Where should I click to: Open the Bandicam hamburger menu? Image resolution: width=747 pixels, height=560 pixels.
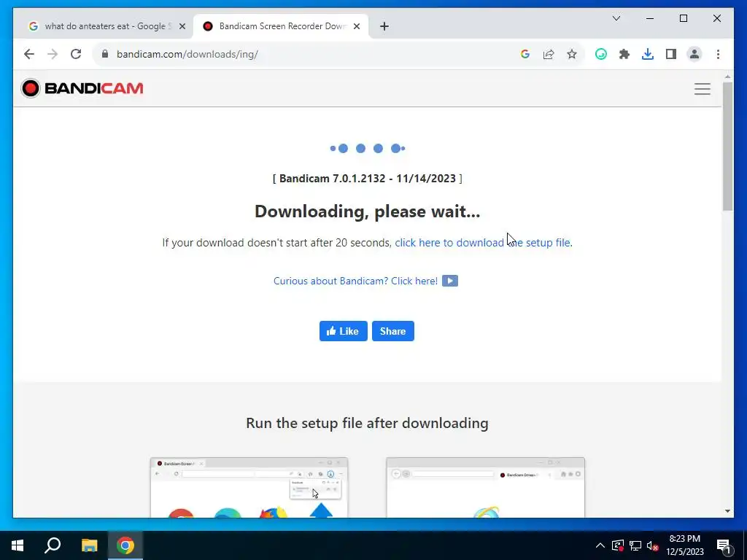coord(703,88)
